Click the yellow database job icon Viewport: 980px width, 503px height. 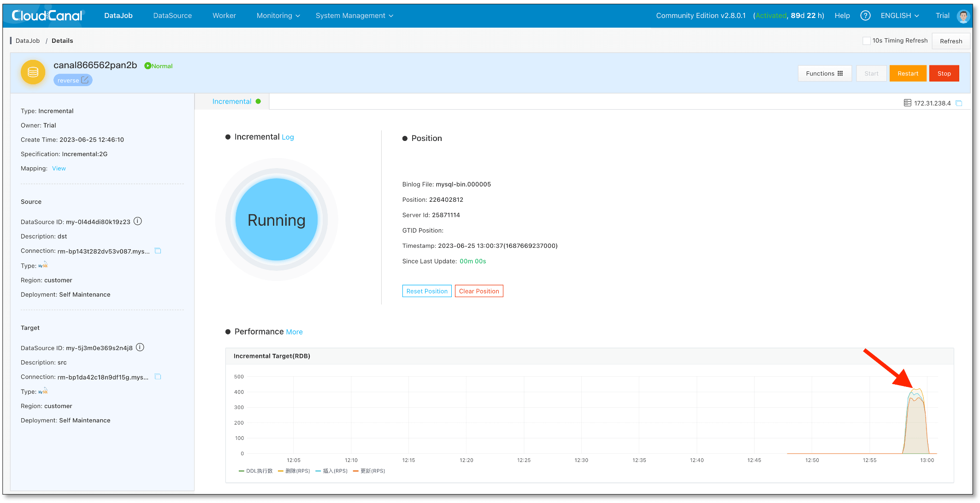pos(33,72)
